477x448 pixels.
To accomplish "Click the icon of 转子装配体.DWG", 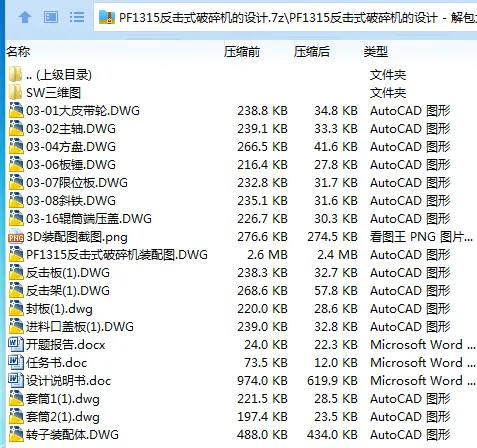I will tap(16, 434).
